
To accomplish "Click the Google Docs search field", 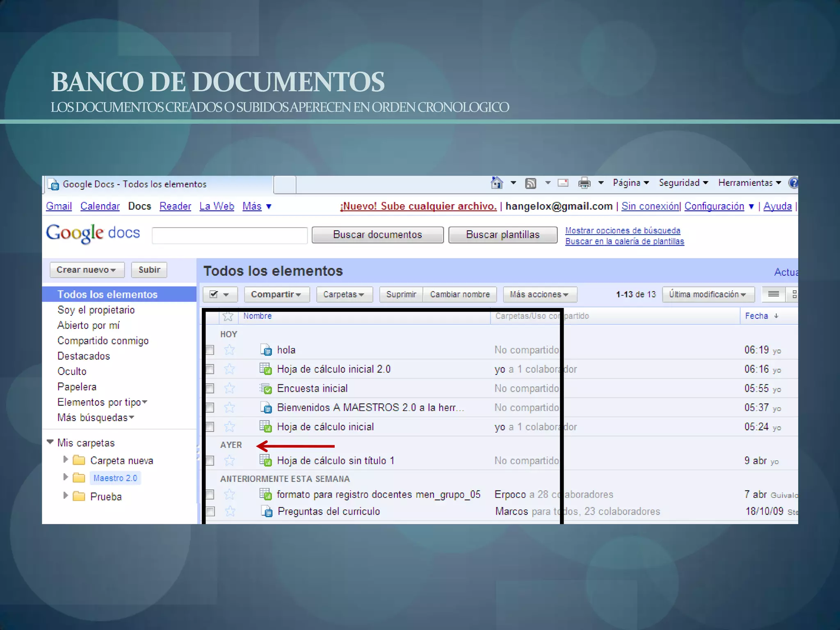I will point(230,235).
